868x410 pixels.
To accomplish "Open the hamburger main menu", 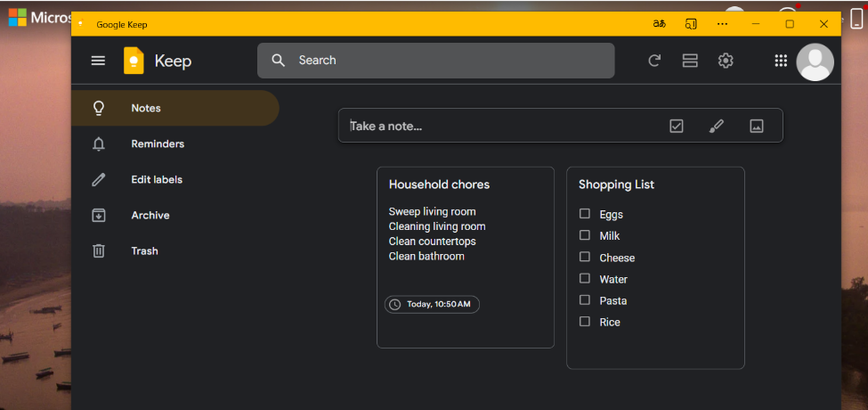I will click(98, 61).
